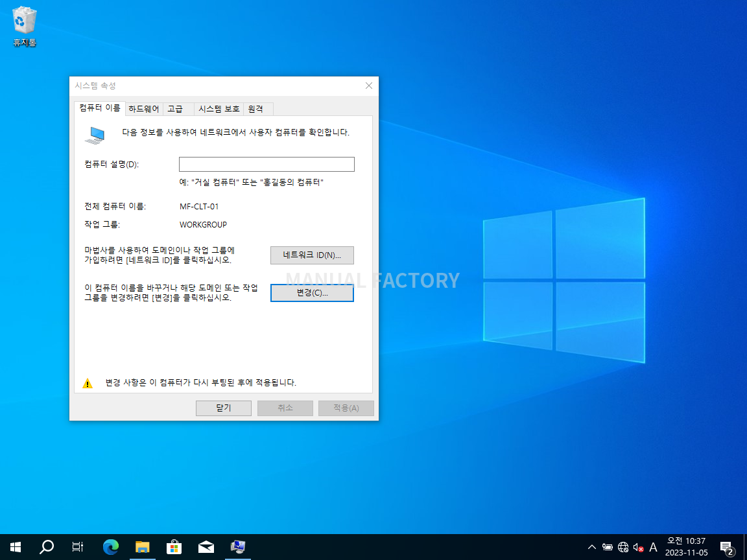747x560 pixels.
Task: Select the 컴퓨터 이름 tab
Action: click(100, 108)
